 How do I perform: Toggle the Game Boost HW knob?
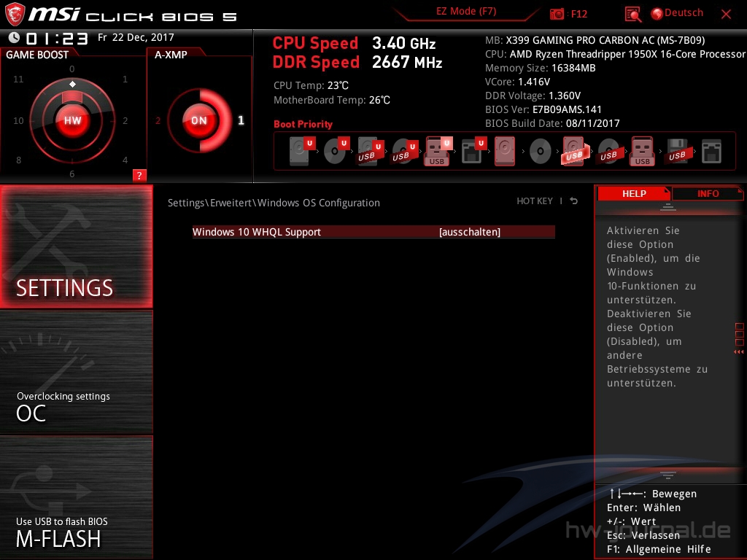72,120
